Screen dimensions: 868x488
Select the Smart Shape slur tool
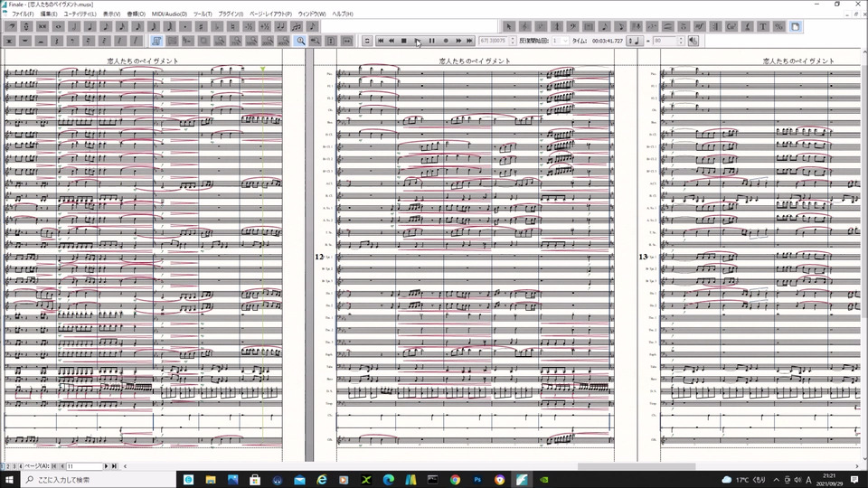[x=668, y=26]
